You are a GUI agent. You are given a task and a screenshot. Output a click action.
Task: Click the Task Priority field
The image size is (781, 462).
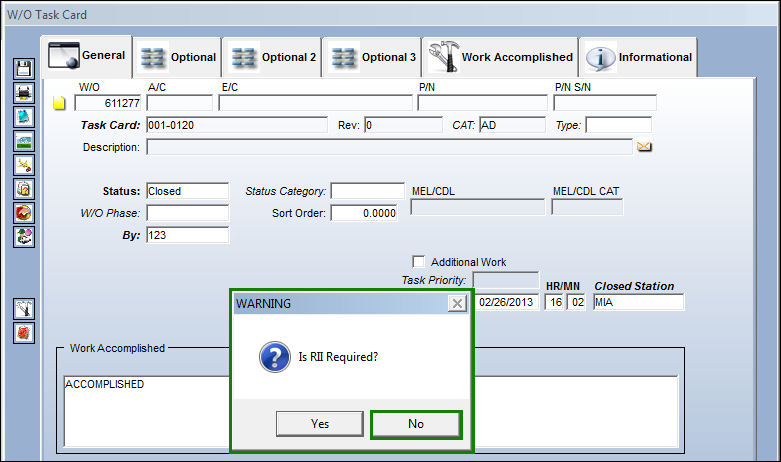coord(506,280)
